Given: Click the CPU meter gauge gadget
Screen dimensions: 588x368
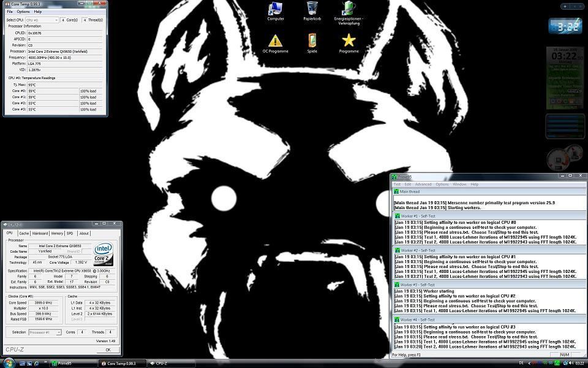Looking at the screenshot, I should tap(564, 158).
